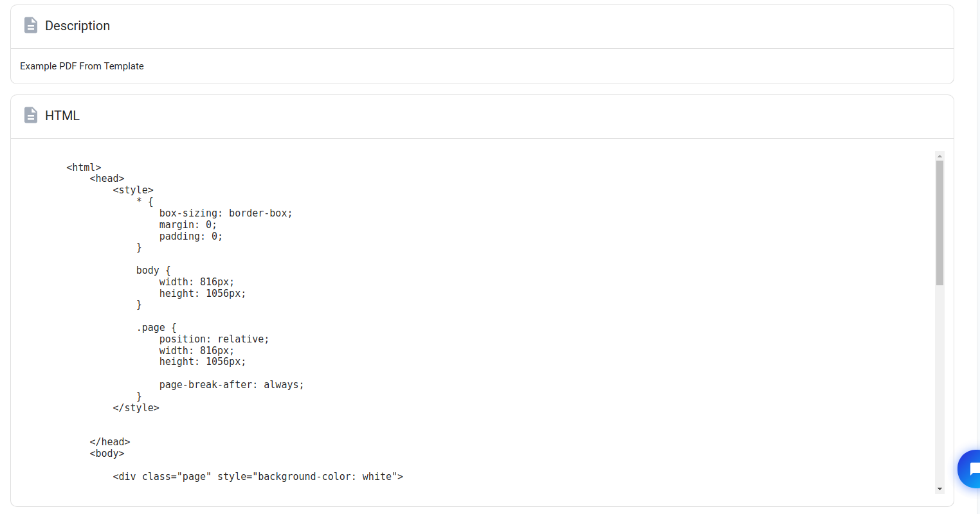Click the code scrollbar up arrow
This screenshot has width=980, height=514.
point(939,156)
